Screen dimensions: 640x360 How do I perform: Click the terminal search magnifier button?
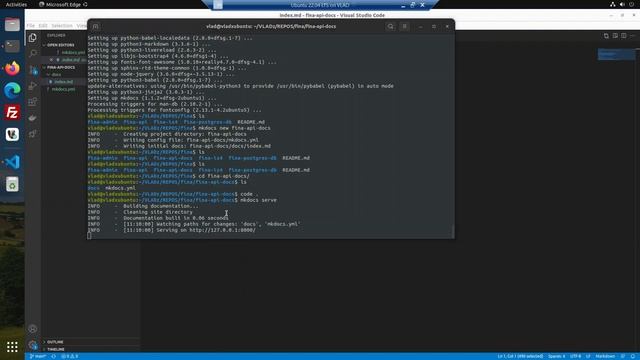(x=390, y=27)
